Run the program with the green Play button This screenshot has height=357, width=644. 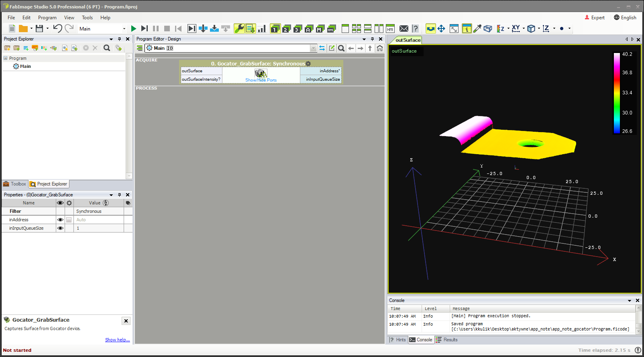coord(134,29)
